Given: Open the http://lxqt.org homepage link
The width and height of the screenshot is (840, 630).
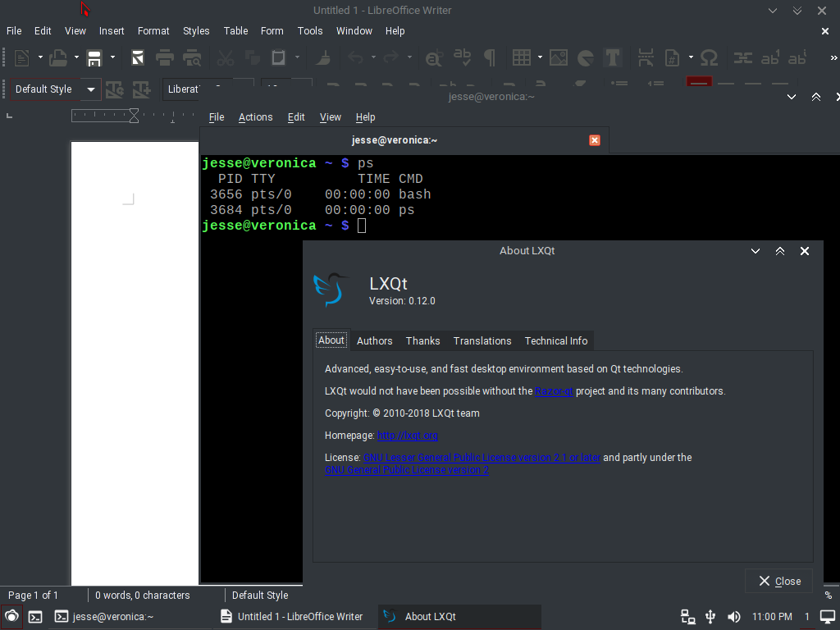Looking at the screenshot, I should pyautogui.click(x=407, y=436).
